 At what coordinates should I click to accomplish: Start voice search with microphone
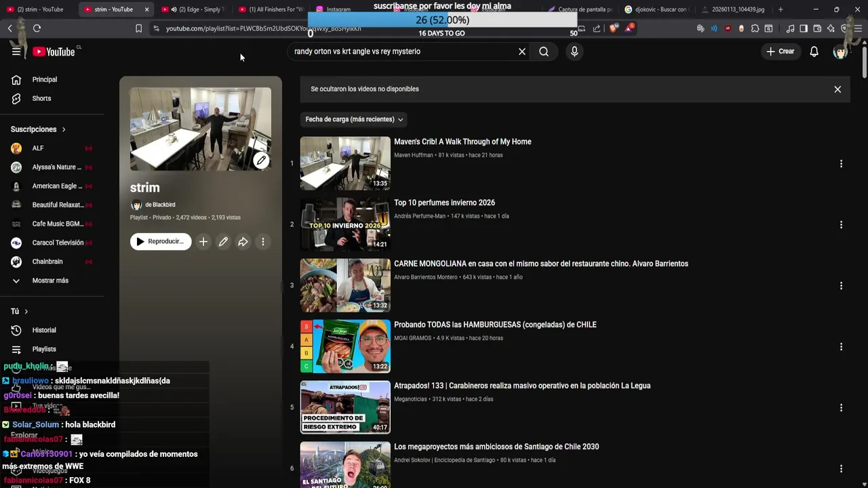574,52
